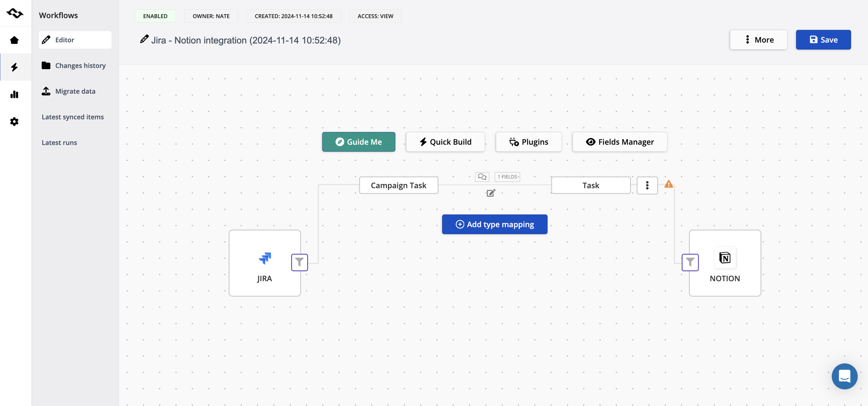
Task: Switch to the Editor tab
Action: 75,40
